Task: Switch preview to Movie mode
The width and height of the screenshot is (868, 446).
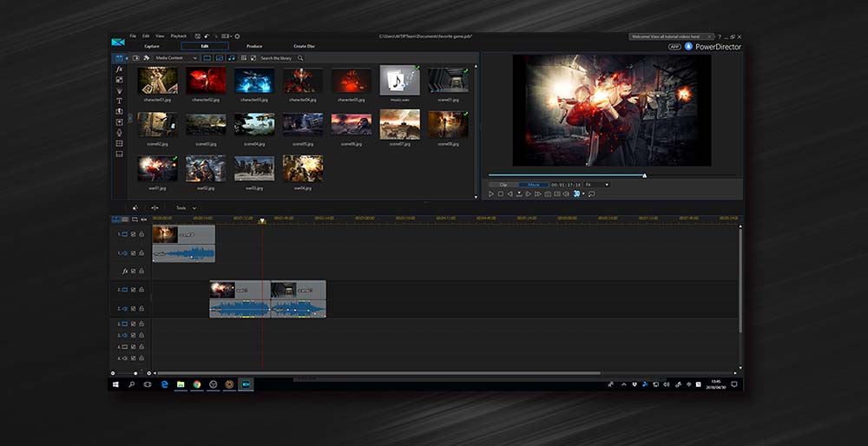Action: (534, 185)
